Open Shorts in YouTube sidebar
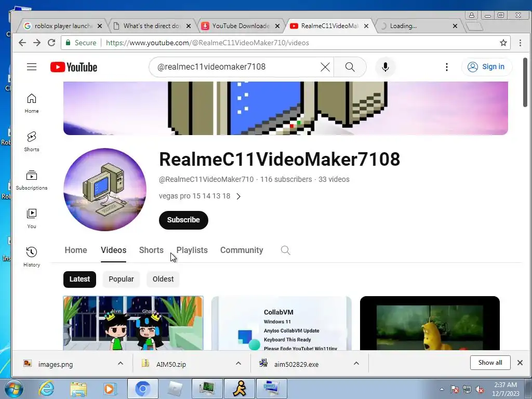 [32, 141]
